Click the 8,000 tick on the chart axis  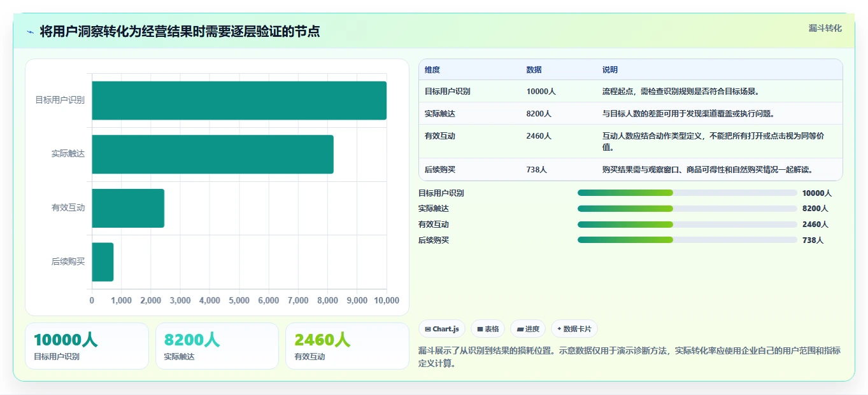327,300
